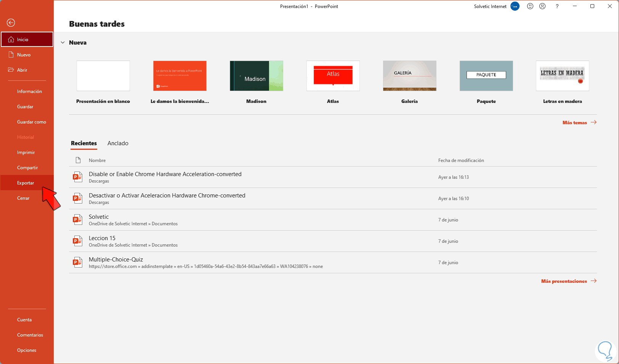Click the Nuevo document icon
Viewport: 619px width, 364px height.
[11, 55]
